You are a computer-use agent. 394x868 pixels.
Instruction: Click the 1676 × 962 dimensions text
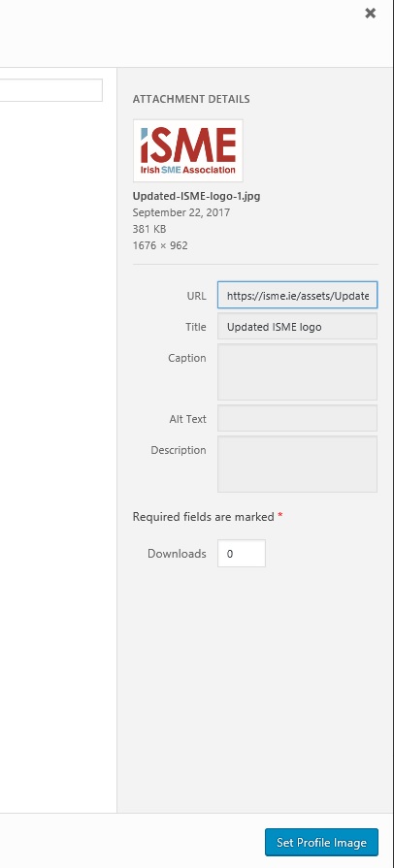click(x=160, y=245)
